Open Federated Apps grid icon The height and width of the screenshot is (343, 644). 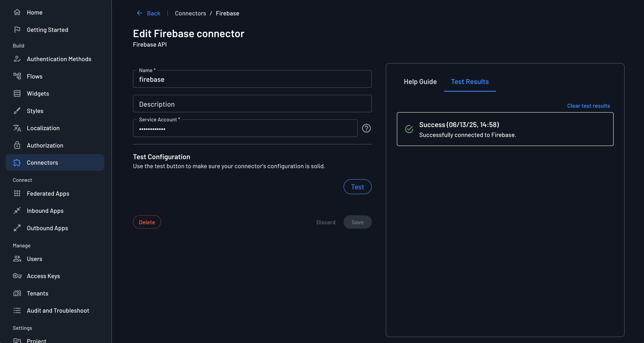pos(17,193)
